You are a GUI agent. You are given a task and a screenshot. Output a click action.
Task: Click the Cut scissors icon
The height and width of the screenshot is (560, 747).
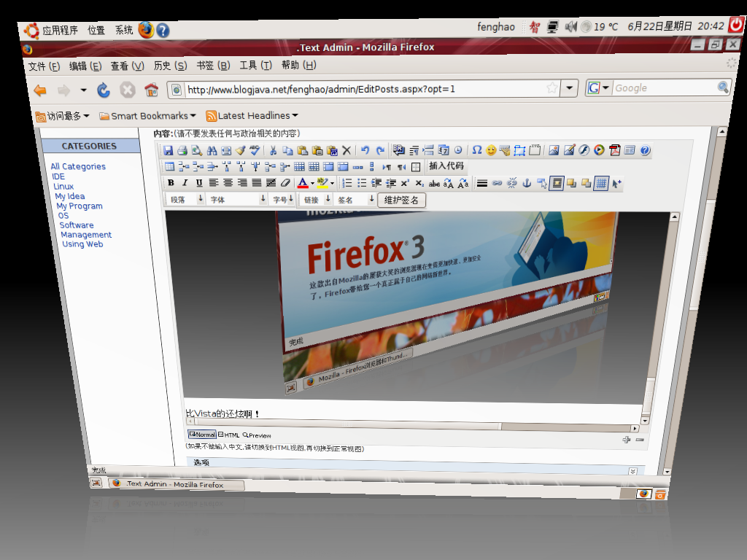pyautogui.click(x=273, y=150)
